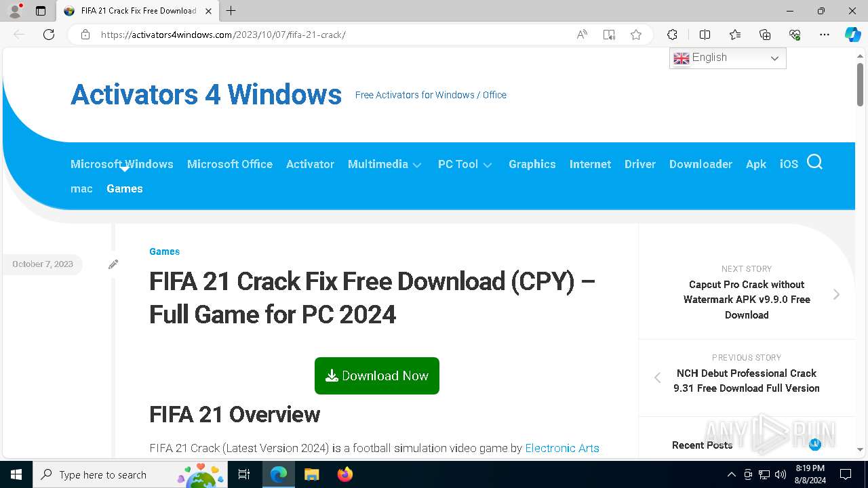Open Apk menu item
Image resolution: width=868 pixels, height=488 pixels.
point(756,164)
